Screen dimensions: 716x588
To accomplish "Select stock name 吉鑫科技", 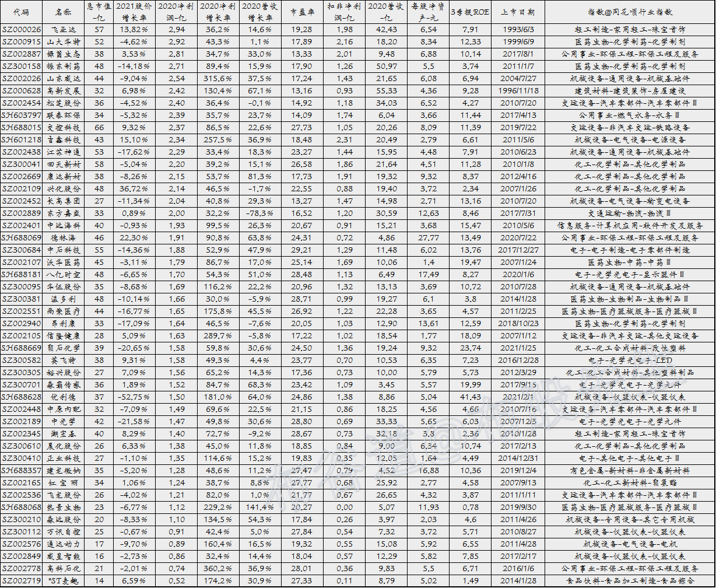I will [64, 140].
